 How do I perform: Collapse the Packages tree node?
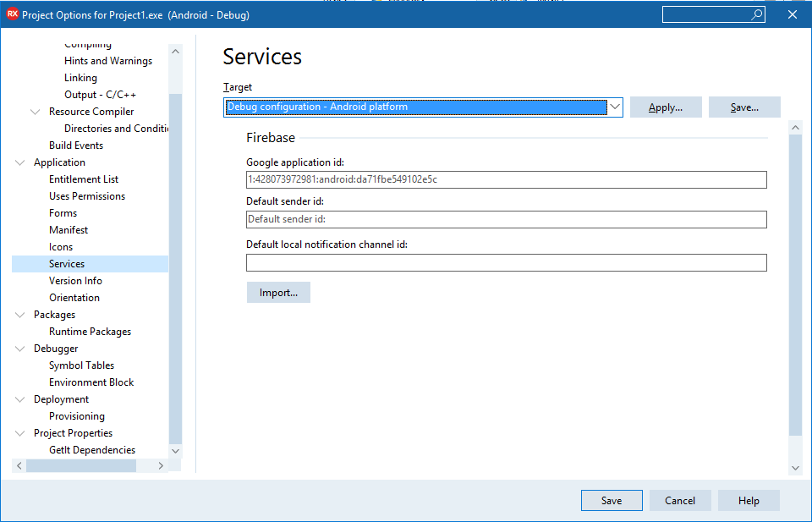coord(20,315)
